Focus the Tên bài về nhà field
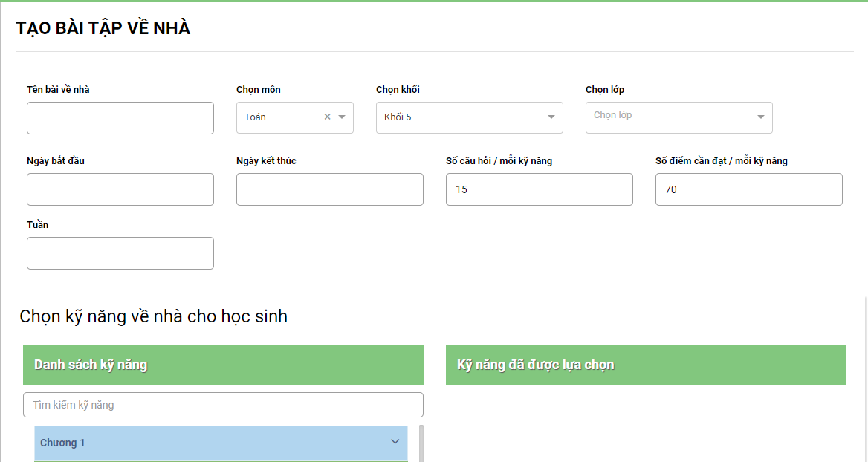 [x=120, y=118]
